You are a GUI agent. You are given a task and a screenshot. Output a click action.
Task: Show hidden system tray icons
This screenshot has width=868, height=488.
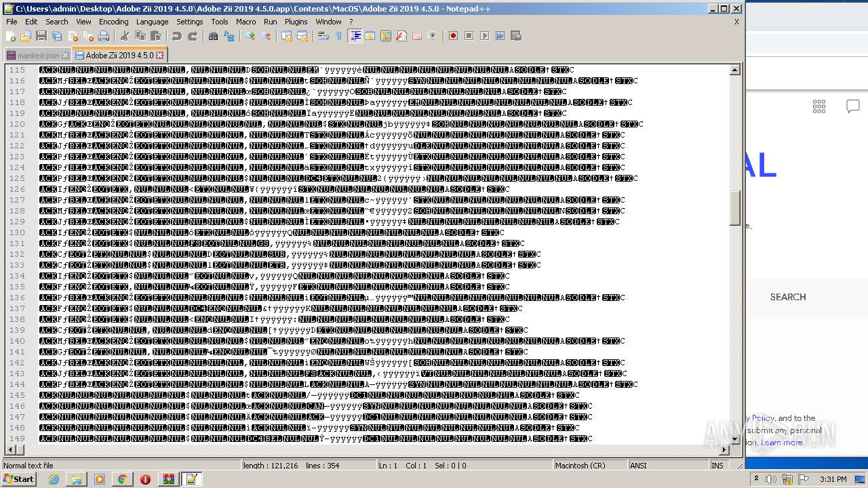coord(756,479)
